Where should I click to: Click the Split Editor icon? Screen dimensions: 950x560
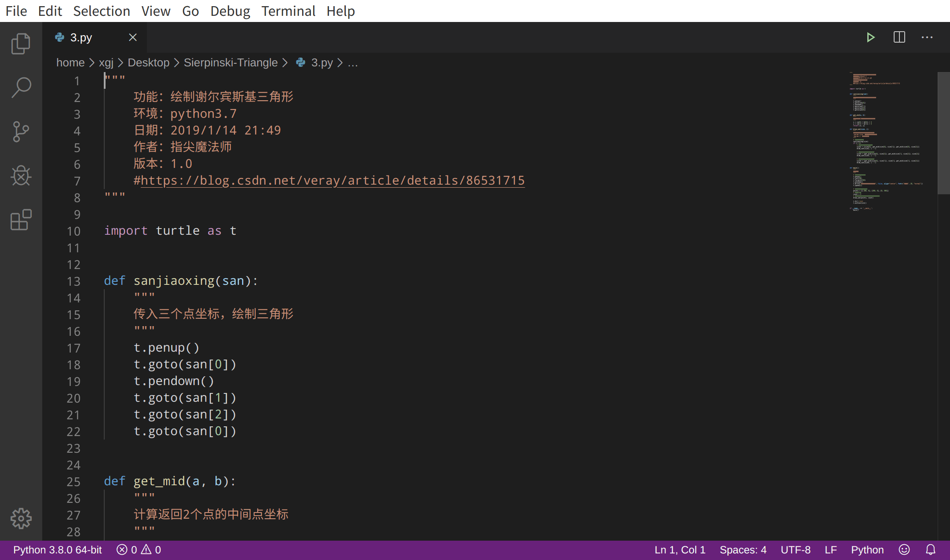[899, 37]
